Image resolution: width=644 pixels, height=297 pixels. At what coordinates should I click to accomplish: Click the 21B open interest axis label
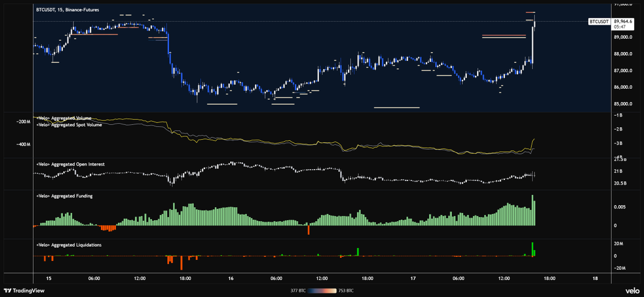click(x=619, y=171)
